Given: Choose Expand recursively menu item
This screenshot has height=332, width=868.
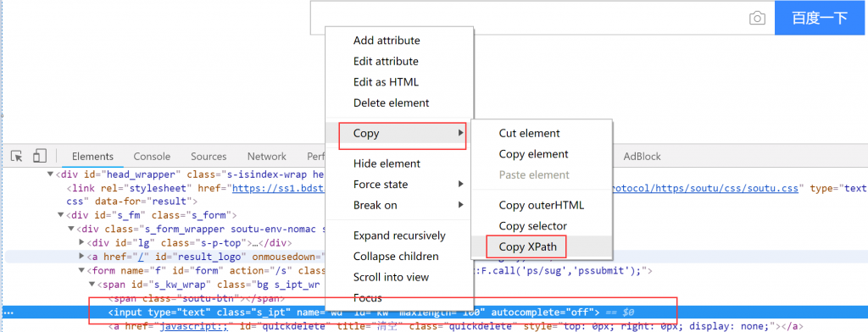Looking at the screenshot, I should tap(399, 235).
